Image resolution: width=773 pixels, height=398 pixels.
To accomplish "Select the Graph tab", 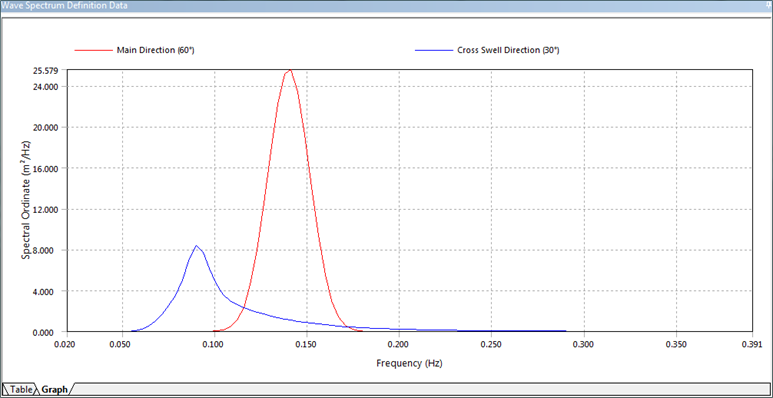I will (54, 389).
